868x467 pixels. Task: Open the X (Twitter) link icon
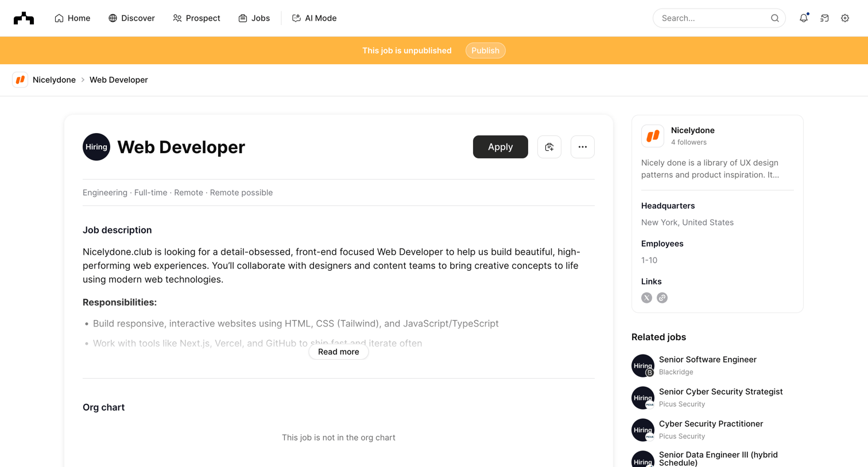pos(646,298)
